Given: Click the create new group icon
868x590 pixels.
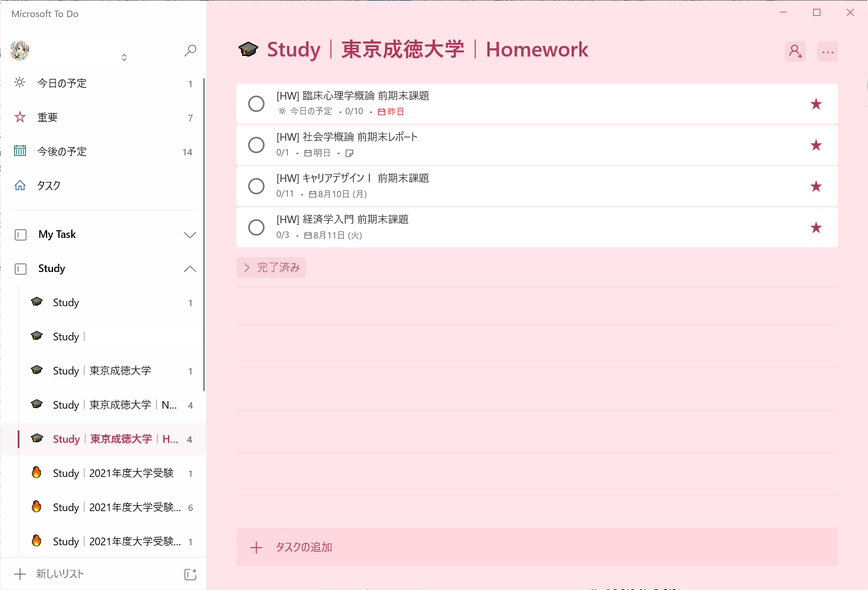Looking at the screenshot, I should coord(190,574).
